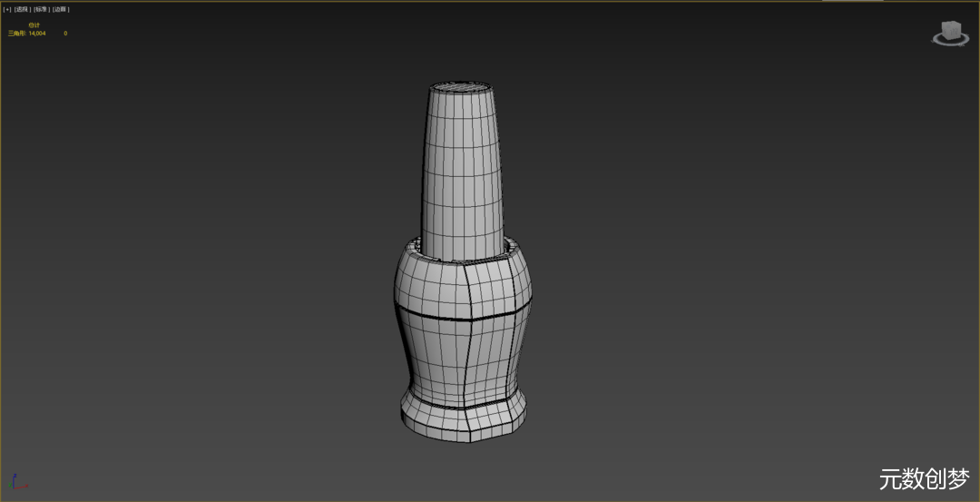Click the 元数创梦 watermark text

point(924,479)
